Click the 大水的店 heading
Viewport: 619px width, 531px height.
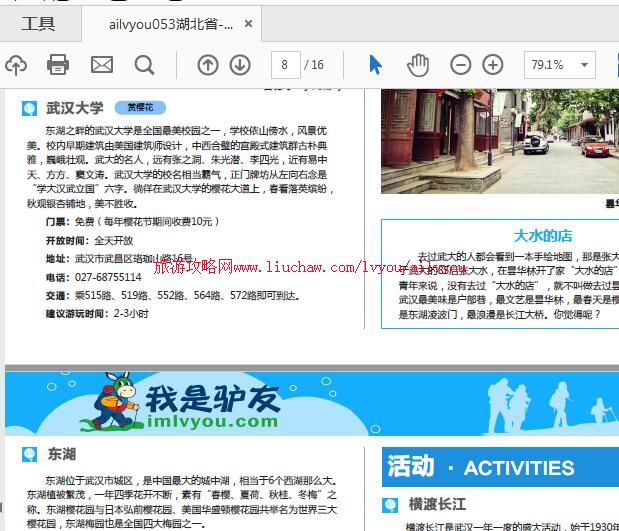tap(542, 236)
